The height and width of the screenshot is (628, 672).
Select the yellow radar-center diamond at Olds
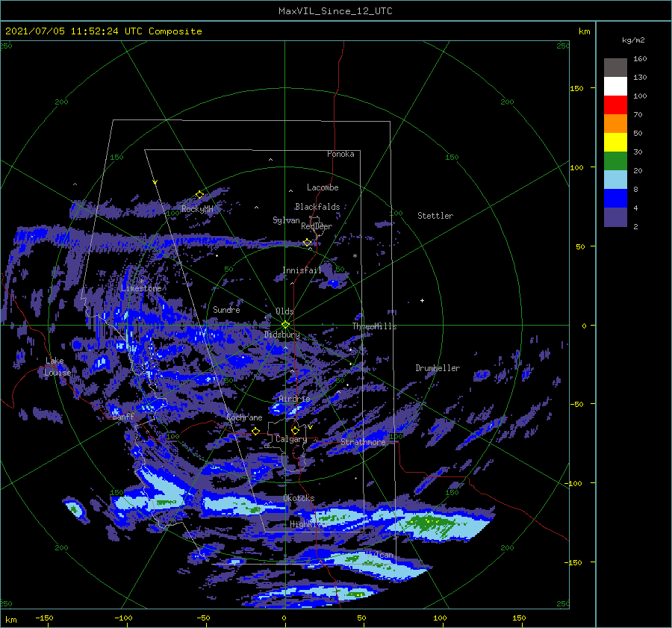[x=285, y=325]
